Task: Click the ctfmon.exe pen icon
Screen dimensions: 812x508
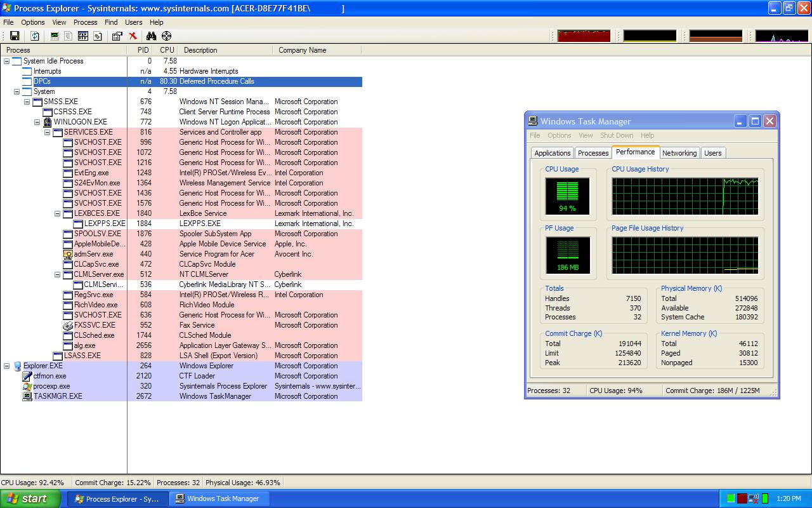Action: [x=27, y=376]
